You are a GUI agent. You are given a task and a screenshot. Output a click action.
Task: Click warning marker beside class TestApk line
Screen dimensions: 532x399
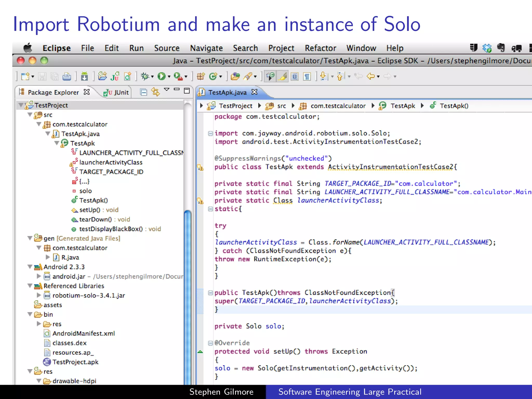pyautogui.click(x=200, y=167)
